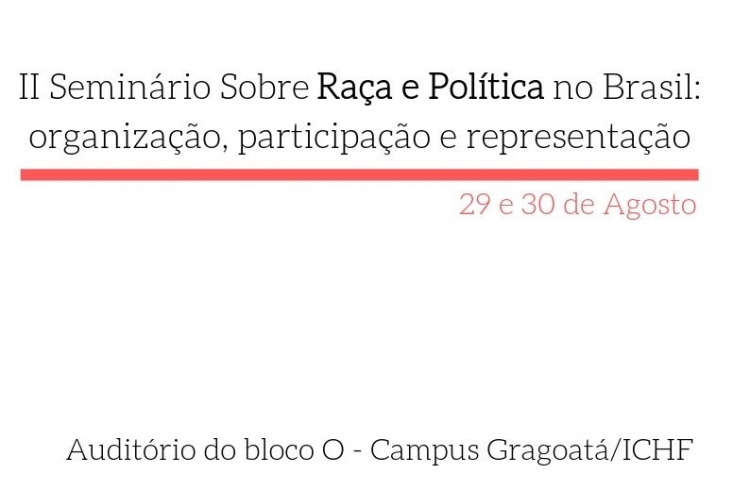The height and width of the screenshot is (501, 750).
Task: Click the "Gragoatá/ICHF" text
Action: point(590,451)
